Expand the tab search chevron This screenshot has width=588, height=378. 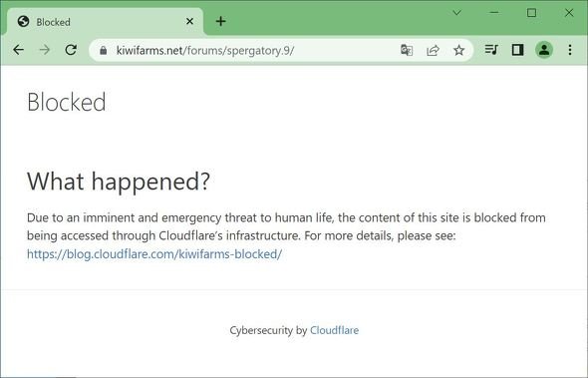456,13
